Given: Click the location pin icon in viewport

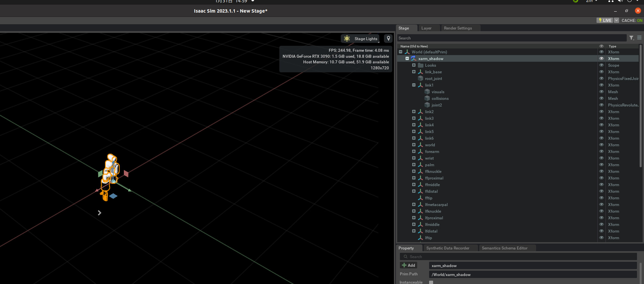Looking at the screenshot, I should (388, 38).
